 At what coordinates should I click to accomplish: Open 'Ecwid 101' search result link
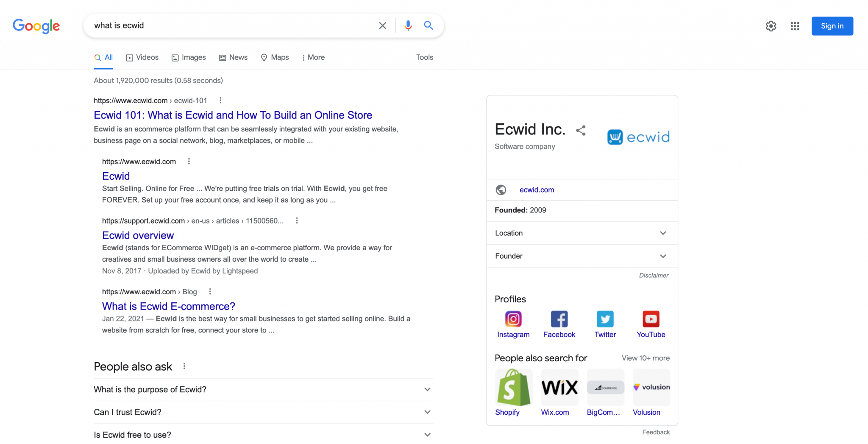[232, 115]
